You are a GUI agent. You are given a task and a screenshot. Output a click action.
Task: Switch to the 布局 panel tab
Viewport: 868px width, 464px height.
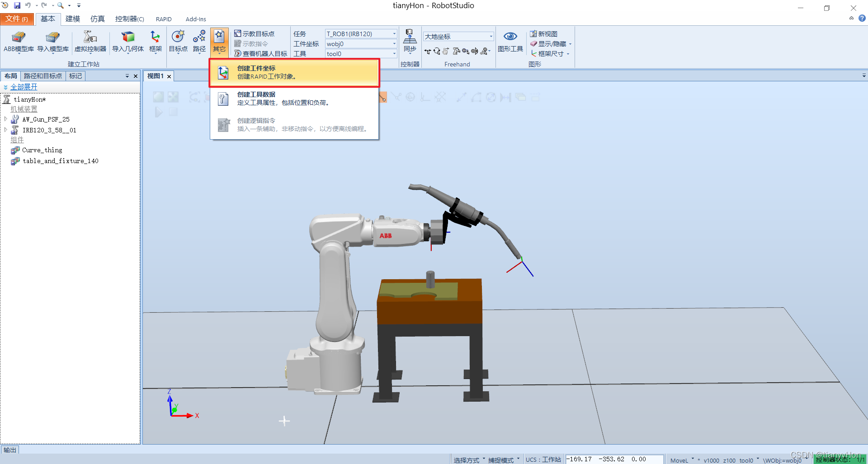point(11,76)
